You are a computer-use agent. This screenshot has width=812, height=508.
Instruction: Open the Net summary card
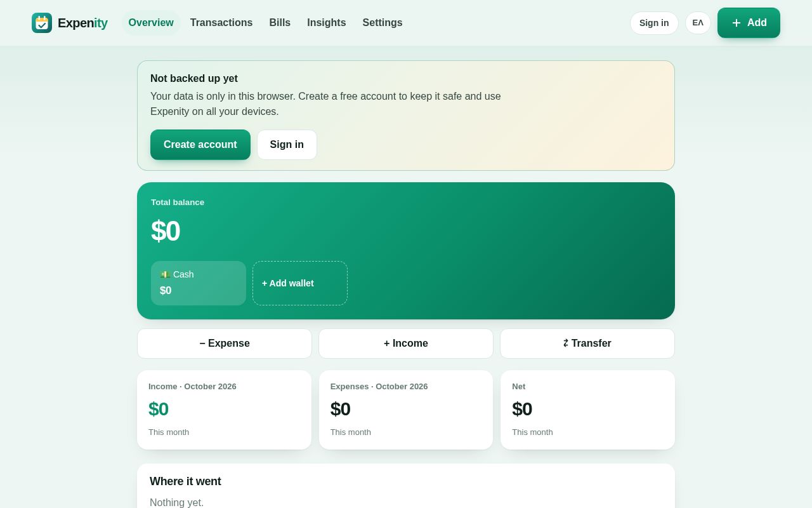coord(587,410)
